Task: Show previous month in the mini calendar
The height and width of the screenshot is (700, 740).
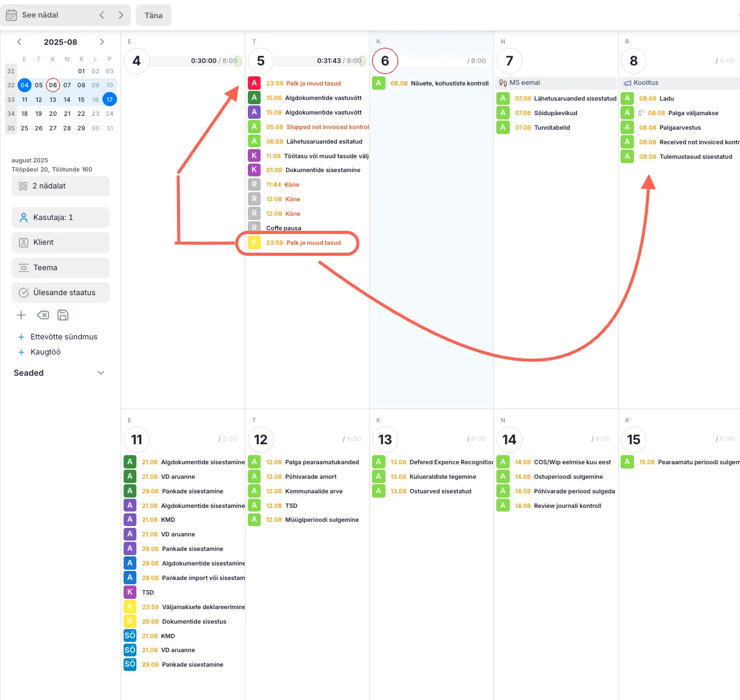Action: tap(19, 42)
